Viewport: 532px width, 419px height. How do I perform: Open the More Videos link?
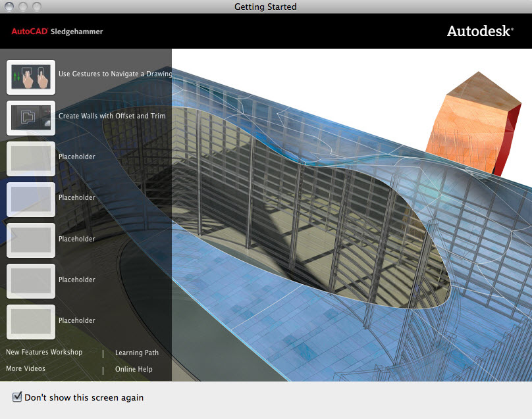pyautogui.click(x=26, y=368)
